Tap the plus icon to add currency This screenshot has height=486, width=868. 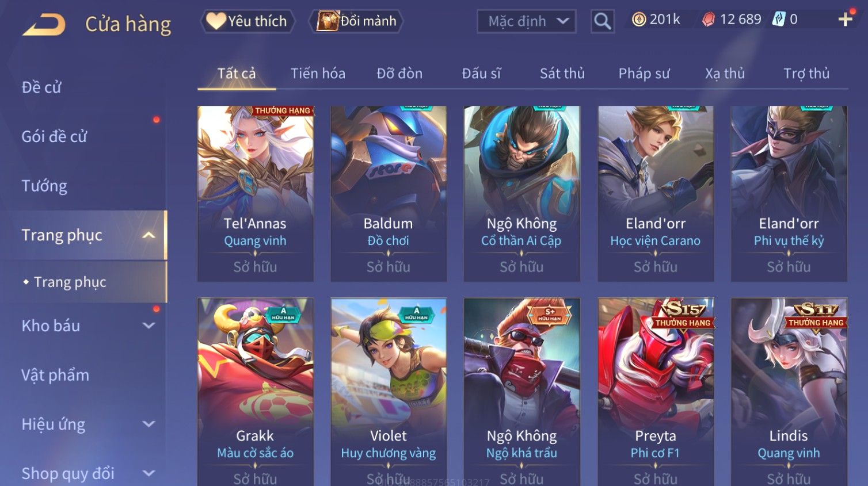pos(845,20)
